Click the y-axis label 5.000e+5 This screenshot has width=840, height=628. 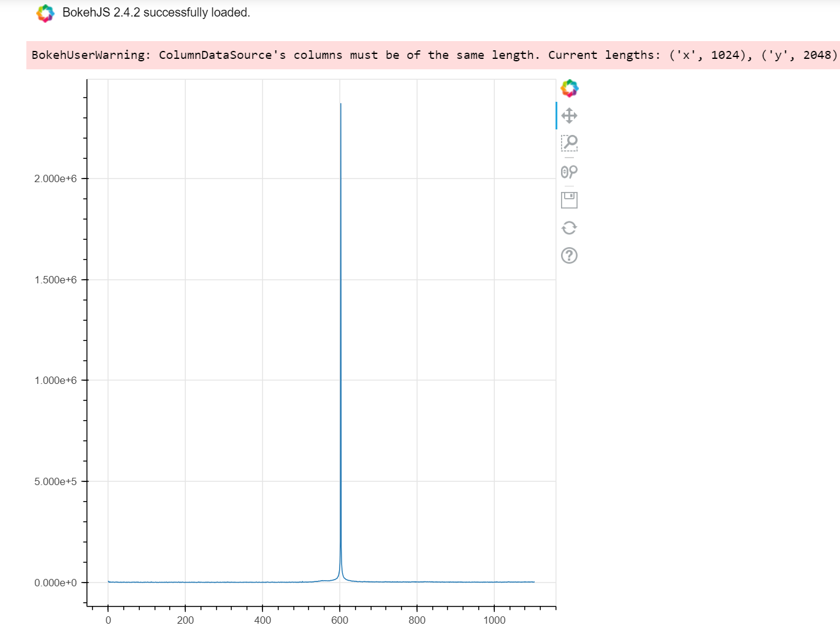click(56, 481)
